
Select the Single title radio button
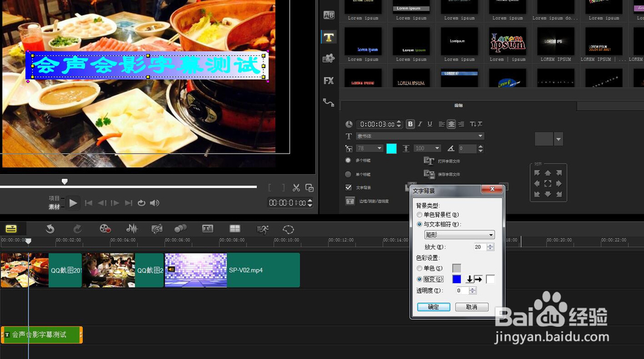348,174
